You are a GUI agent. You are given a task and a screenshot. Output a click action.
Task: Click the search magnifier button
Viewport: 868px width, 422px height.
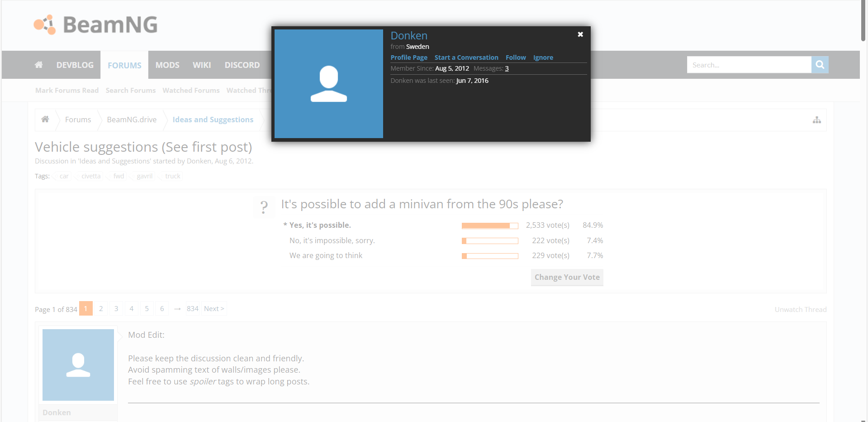tap(820, 65)
